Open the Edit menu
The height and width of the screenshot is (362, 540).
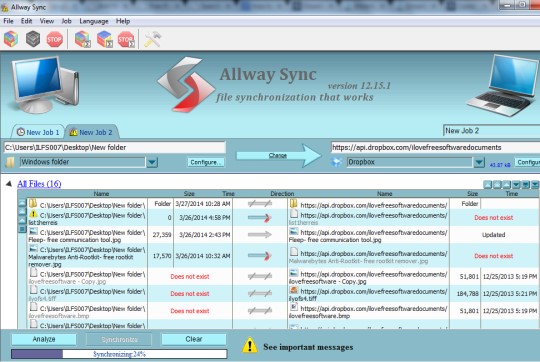pos(26,21)
